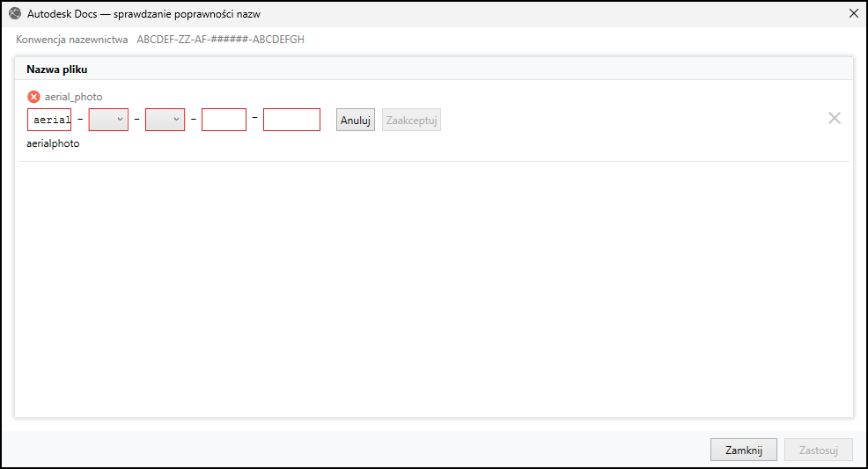Click the disabled Zaakceptuj button
The width and height of the screenshot is (868, 469).
(x=411, y=120)
